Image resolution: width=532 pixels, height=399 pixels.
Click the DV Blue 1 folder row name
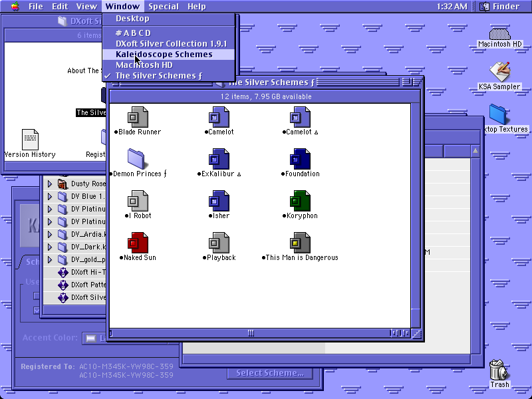(x=88, y=196)
